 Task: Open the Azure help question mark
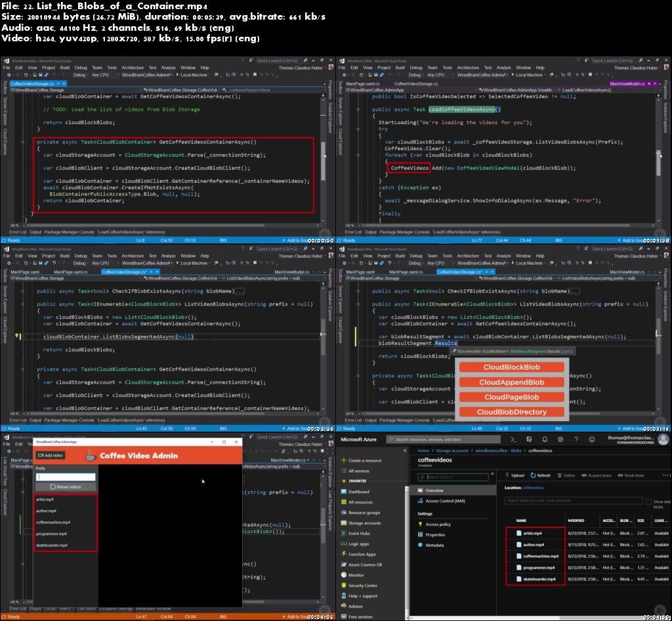(x=576, y=439)
